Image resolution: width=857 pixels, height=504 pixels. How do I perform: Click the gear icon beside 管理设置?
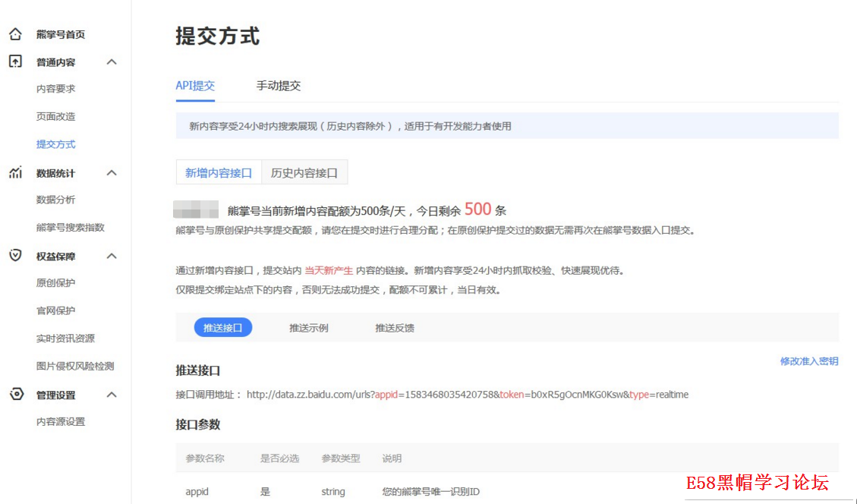coord(15,395)
